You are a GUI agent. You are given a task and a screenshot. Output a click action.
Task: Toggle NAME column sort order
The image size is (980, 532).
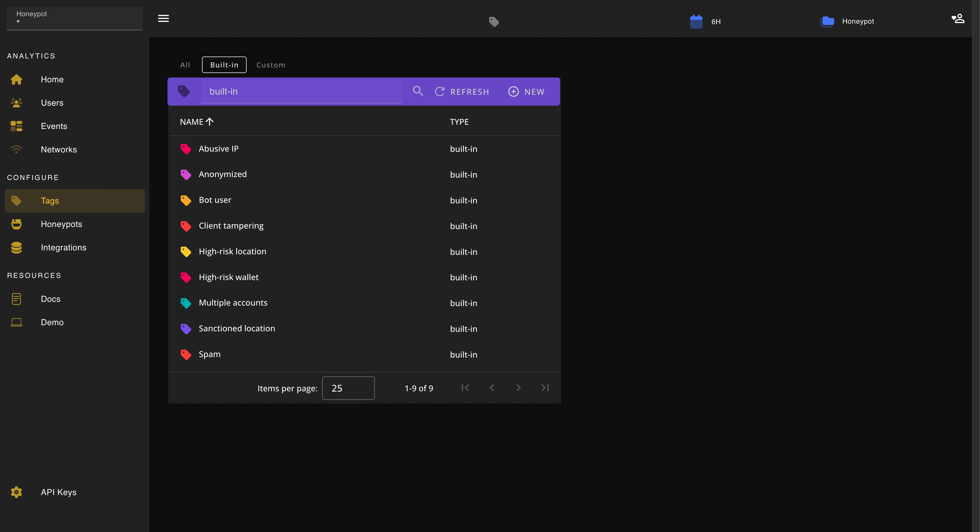click(196, 122)
